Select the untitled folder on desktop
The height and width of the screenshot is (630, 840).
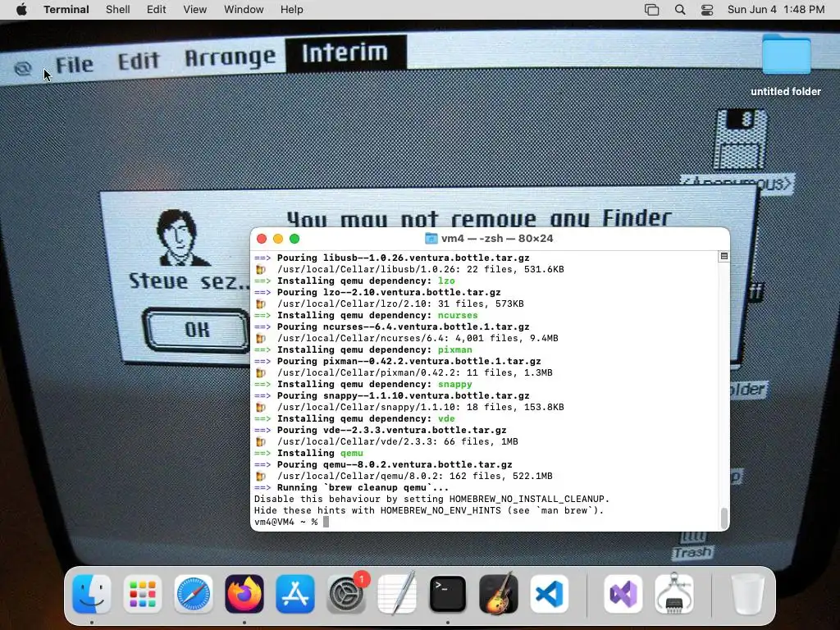pos(786,66)
